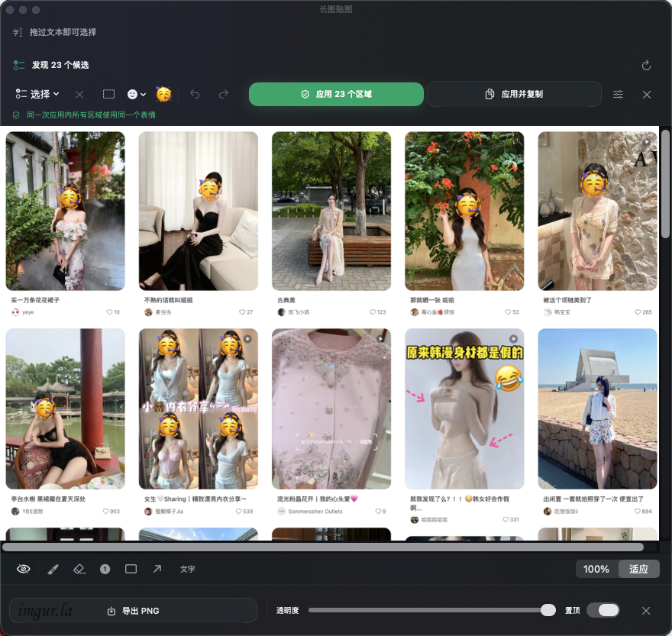This screenshot has width=672, height=636.
Task: Close the sticker toolbar panel
Action: point(647,94)
